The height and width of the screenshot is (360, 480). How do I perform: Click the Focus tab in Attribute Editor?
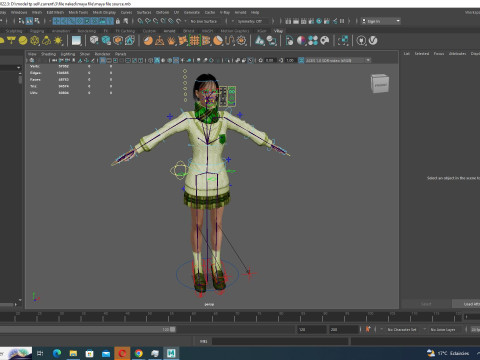[439, 53]
